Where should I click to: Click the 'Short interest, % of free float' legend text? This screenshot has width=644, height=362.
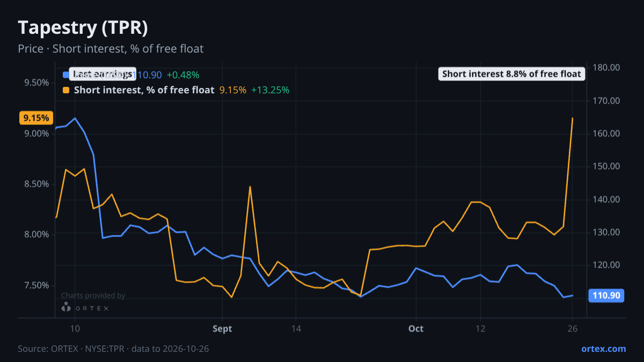click(144, 90)
